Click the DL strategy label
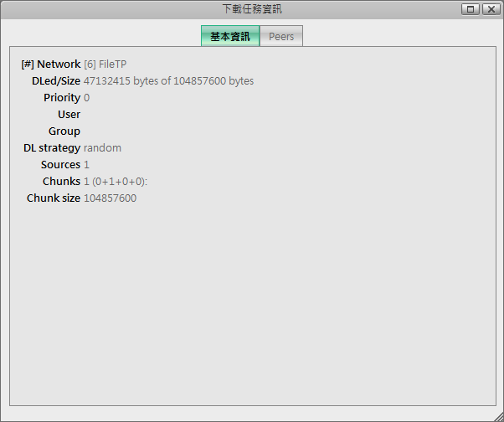The width and height of the screenshot is (504, 422). point(52,148)
